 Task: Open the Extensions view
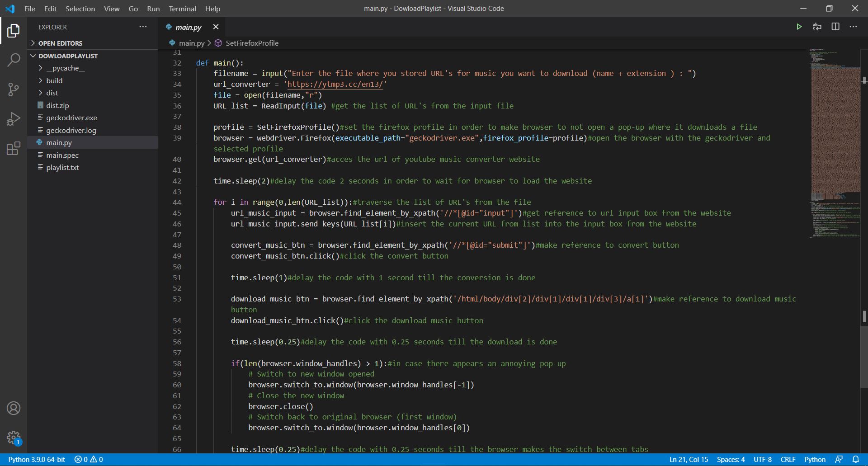coord(14,148)
